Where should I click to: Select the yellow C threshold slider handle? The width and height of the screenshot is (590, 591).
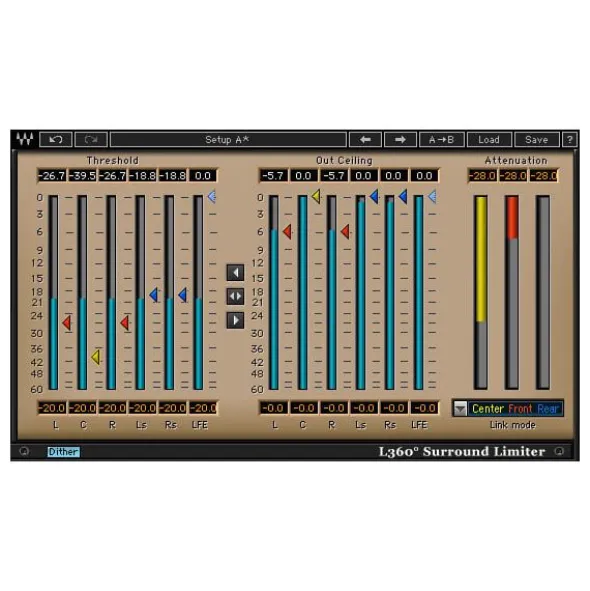click(96, 357)
